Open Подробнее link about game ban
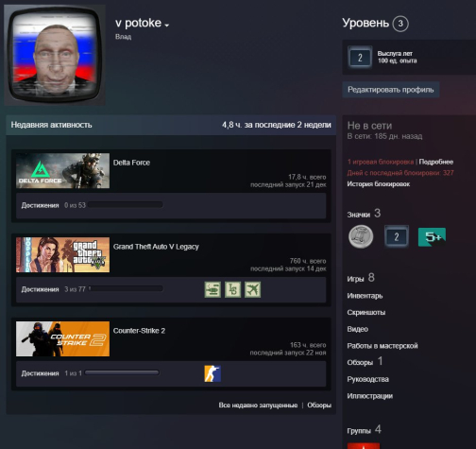Viewport: 476px width, 449px height. (x=436, y=162)
